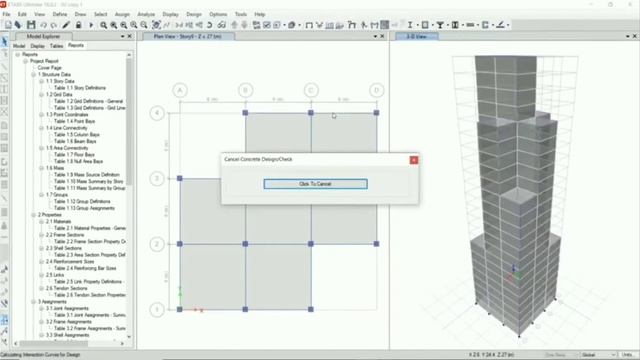This screenshot has height=360, width=640.
Task: Open the Model Explorer panel dropdown arrow
Action: click(122, 36)
